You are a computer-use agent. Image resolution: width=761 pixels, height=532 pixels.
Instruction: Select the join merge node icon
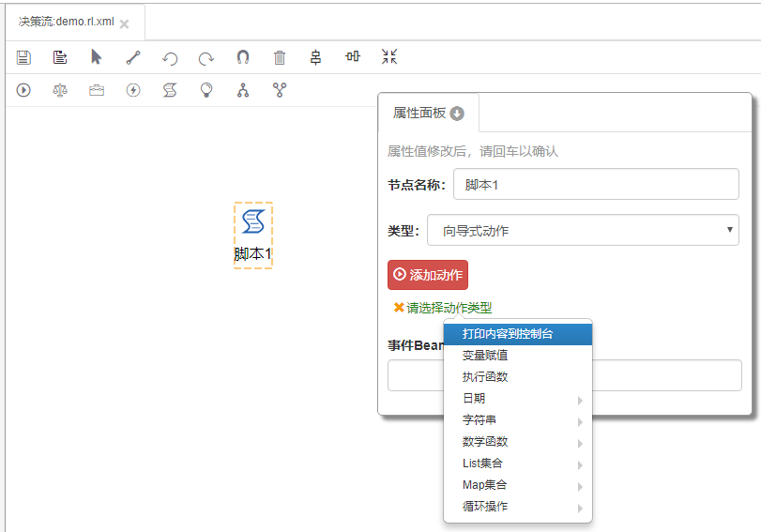click(280, 90)
